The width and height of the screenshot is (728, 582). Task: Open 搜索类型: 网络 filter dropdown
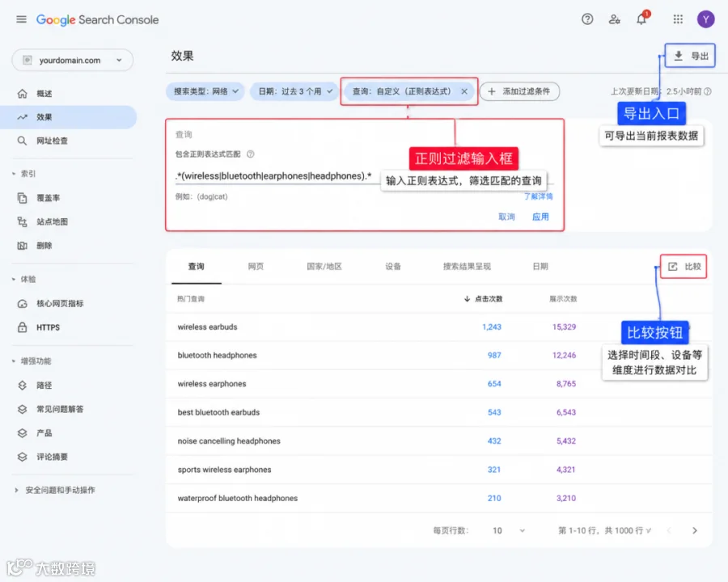pyautogui.click(x=206, y=91)
